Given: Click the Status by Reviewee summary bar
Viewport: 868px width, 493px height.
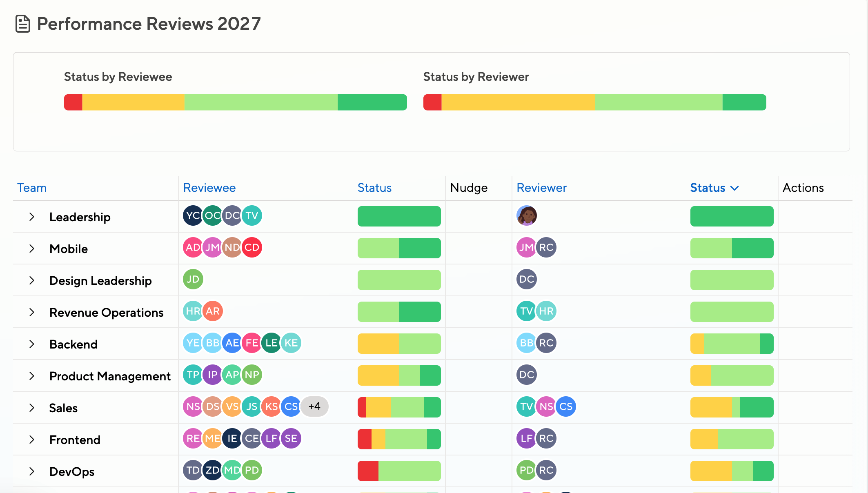Looking at the screenshot, I should click(x=236, y=102).
